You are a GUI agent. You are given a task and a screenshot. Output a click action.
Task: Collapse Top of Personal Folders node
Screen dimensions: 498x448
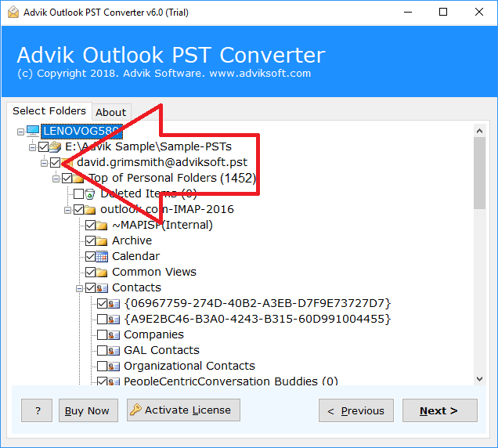coord(56,179)
